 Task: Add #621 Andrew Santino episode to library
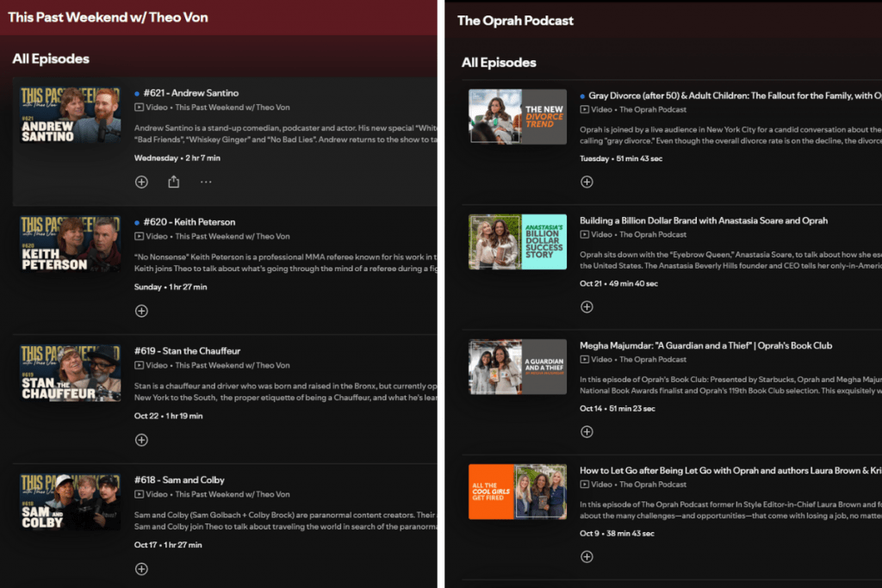tap(141, 182)
